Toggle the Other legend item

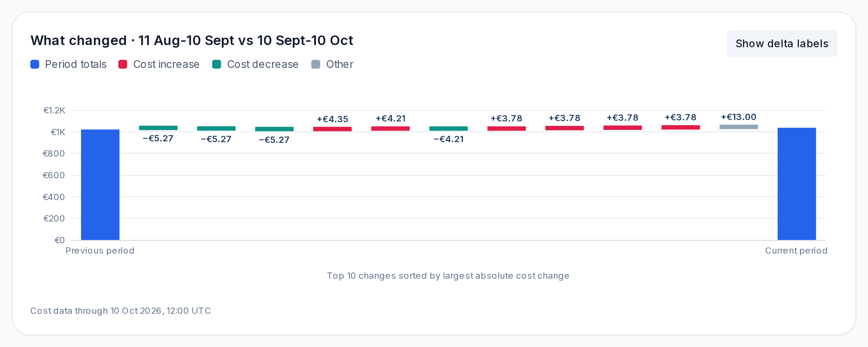332,64
